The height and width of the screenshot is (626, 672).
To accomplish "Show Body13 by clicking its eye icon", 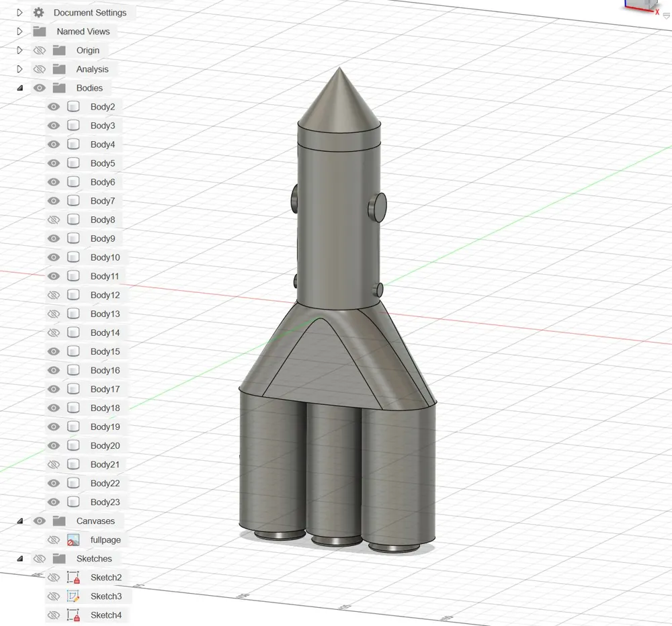I will (53, 313).
